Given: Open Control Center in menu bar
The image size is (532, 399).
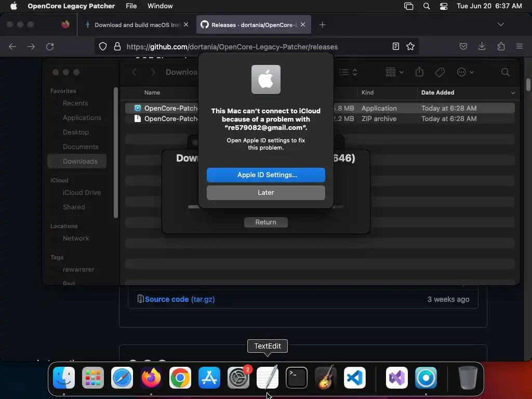Looking at the screenshot, I should [x=444, y=6].
